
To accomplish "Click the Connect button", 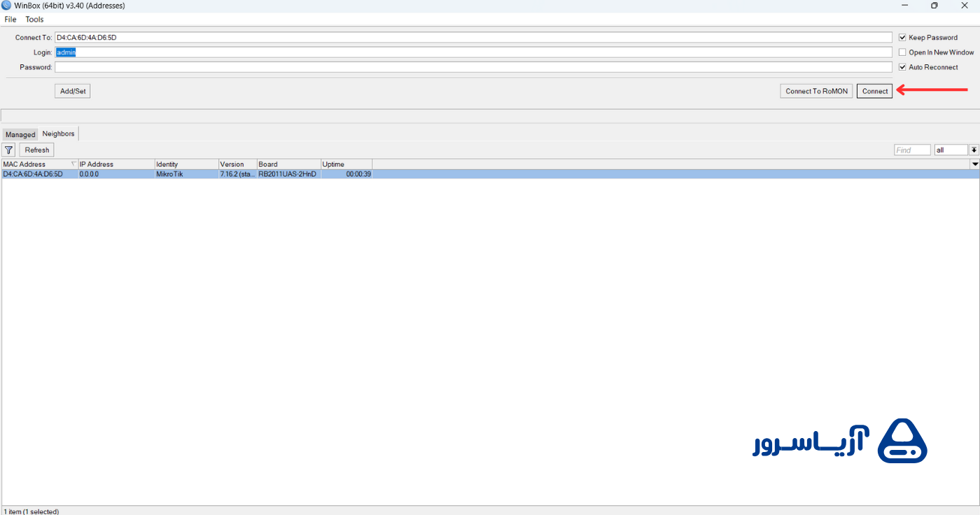I will [874, 91].
